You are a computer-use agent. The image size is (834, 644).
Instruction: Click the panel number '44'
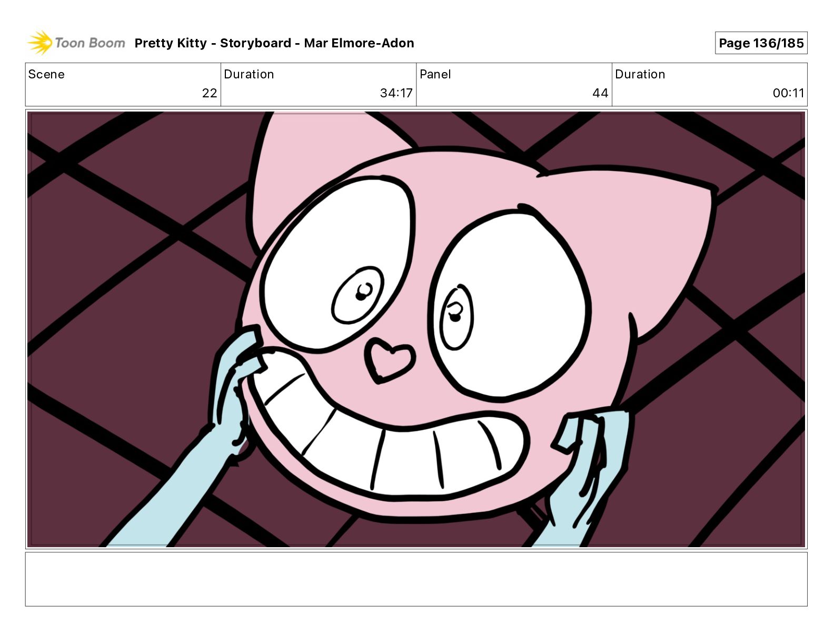point(600,93)
